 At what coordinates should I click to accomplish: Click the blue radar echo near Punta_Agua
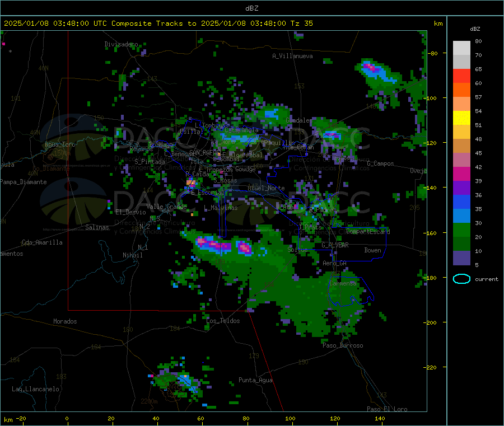point(189,382)
